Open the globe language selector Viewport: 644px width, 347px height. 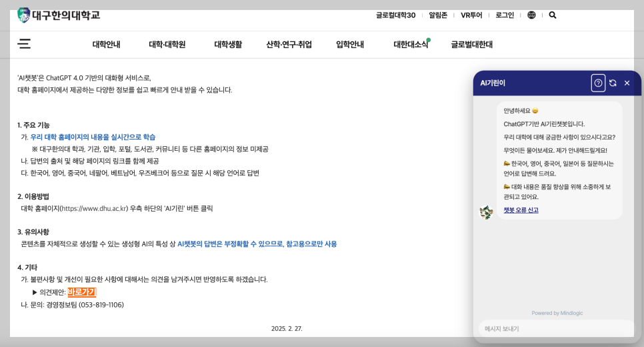(531, 15)
